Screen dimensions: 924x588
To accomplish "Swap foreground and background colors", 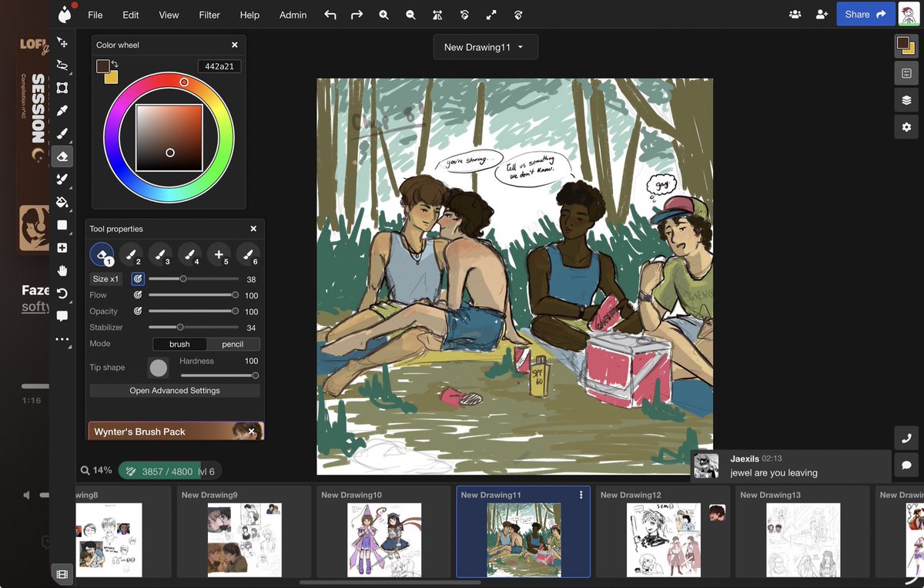I will point(115,63).
